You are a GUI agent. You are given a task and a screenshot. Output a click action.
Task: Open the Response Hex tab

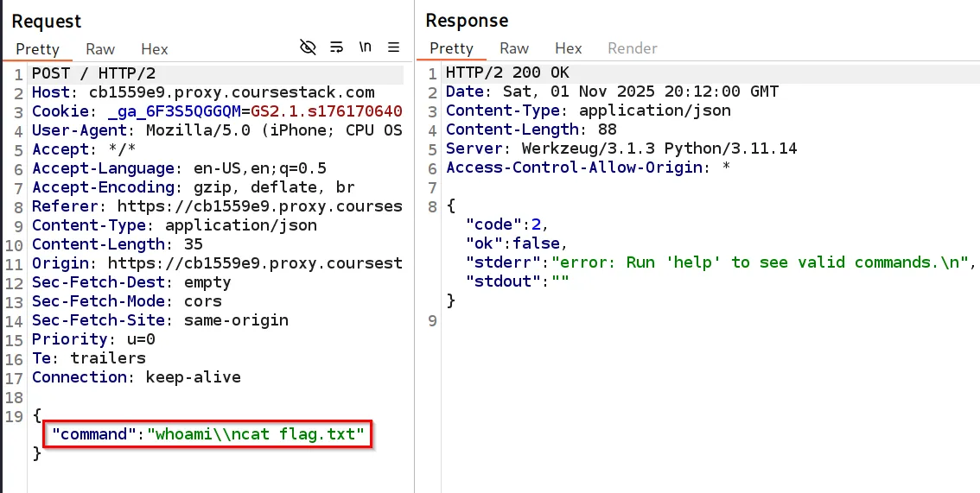click(x=569, y=48)
